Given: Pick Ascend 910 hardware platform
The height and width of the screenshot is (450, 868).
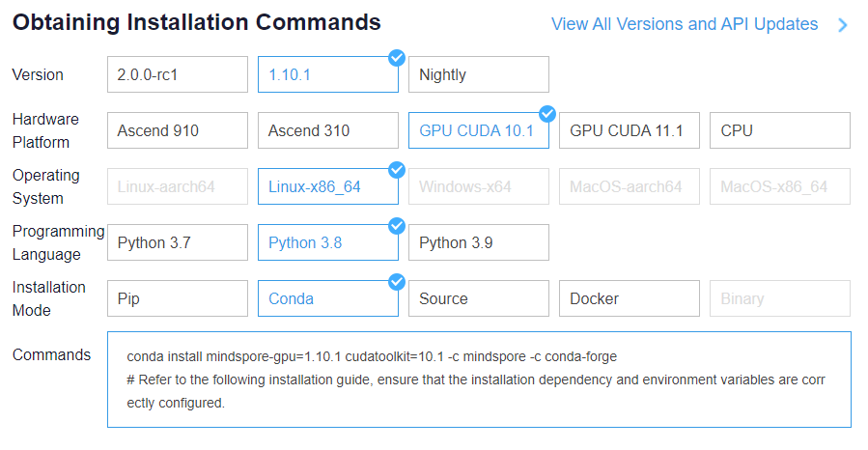Looking at the screenshot, I should coord(178,130).
